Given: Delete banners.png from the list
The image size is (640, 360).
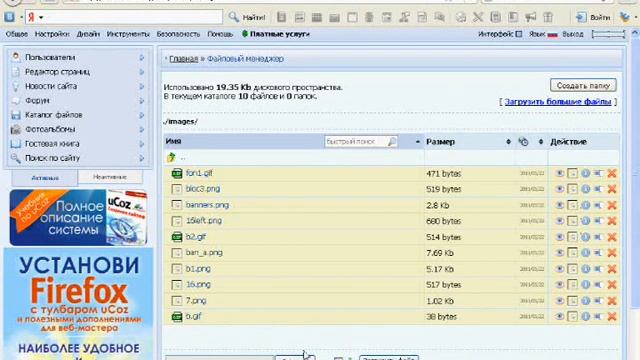Looking at the screenshot, I should tap(611, 205).
